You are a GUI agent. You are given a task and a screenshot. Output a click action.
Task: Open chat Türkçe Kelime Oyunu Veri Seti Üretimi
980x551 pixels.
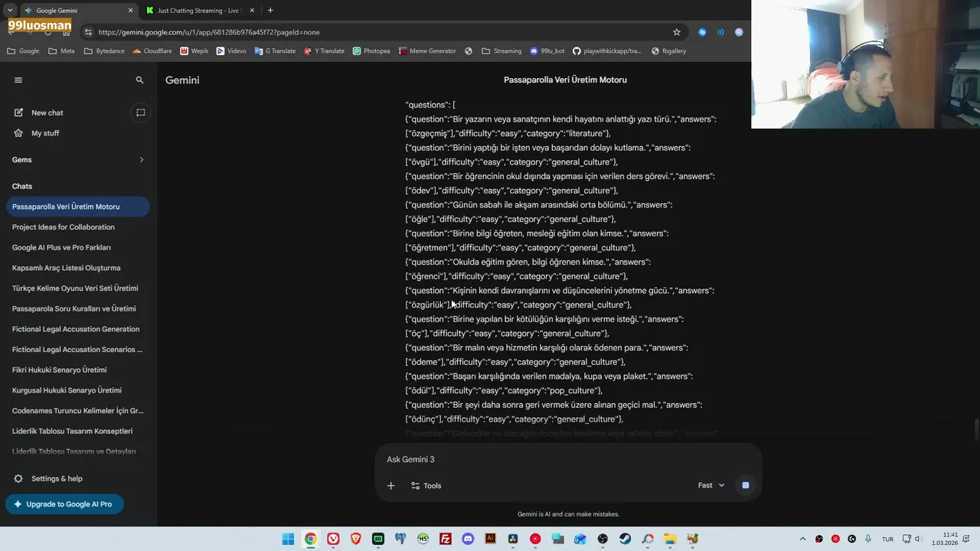(x=77, y=289)
